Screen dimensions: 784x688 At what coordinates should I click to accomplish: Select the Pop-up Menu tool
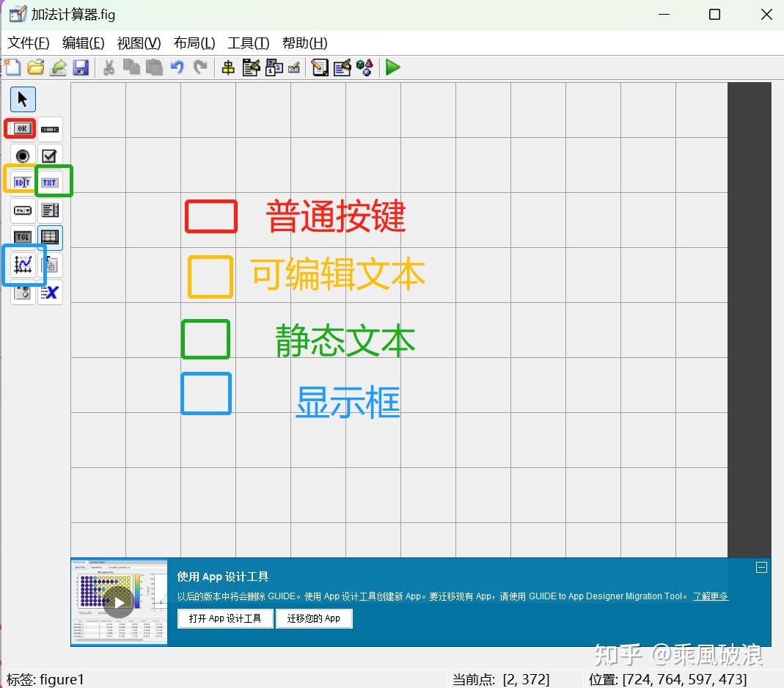(x=22, y=210)
